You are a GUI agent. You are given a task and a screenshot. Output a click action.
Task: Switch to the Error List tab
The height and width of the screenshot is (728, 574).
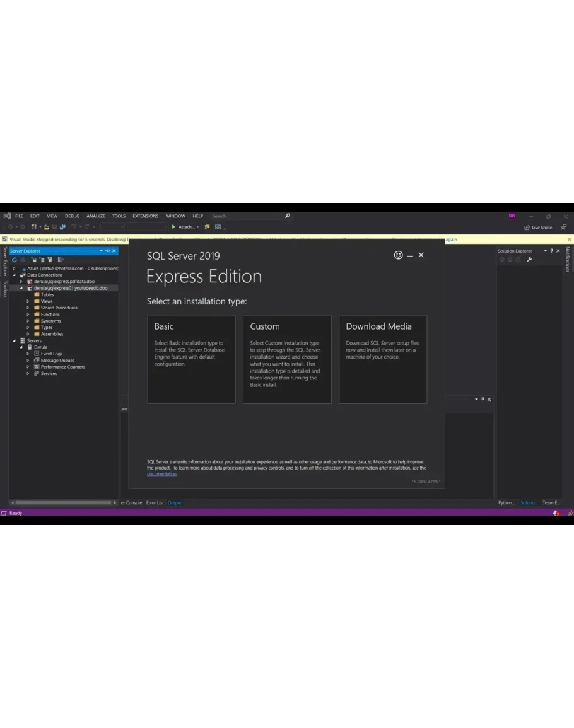pos(155,503)
